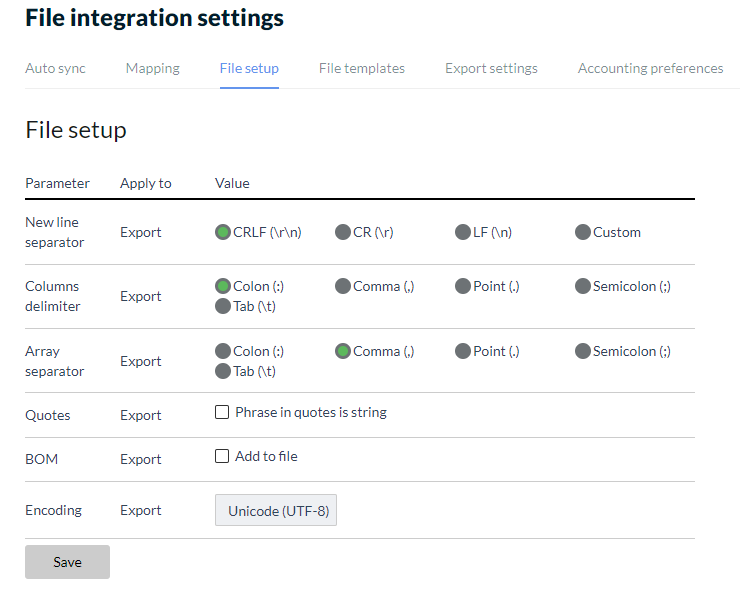Enable Phrase in quotes is string

pyautogui.click(x=222, y=412)
